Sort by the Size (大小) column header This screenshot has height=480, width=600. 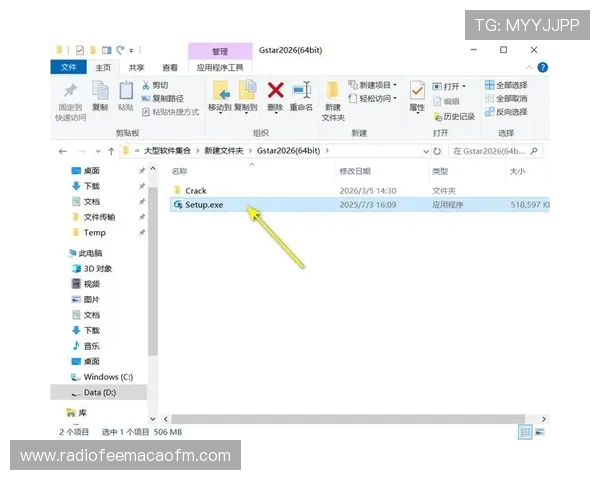pyautogui.click(x=517, y=171)
